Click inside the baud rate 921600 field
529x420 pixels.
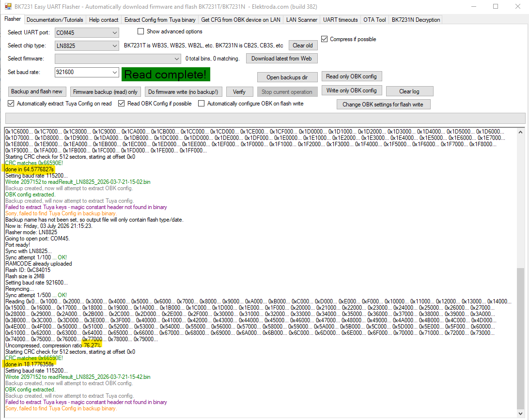pyautogui.click(x=83, y=72)
